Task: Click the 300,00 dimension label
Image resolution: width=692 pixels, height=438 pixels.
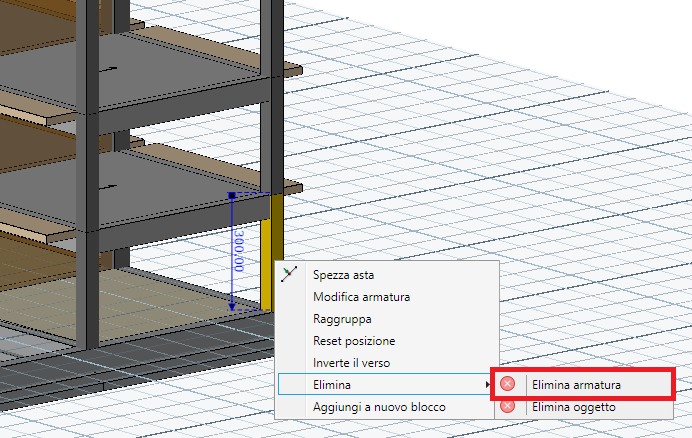Action: (239, 251)
